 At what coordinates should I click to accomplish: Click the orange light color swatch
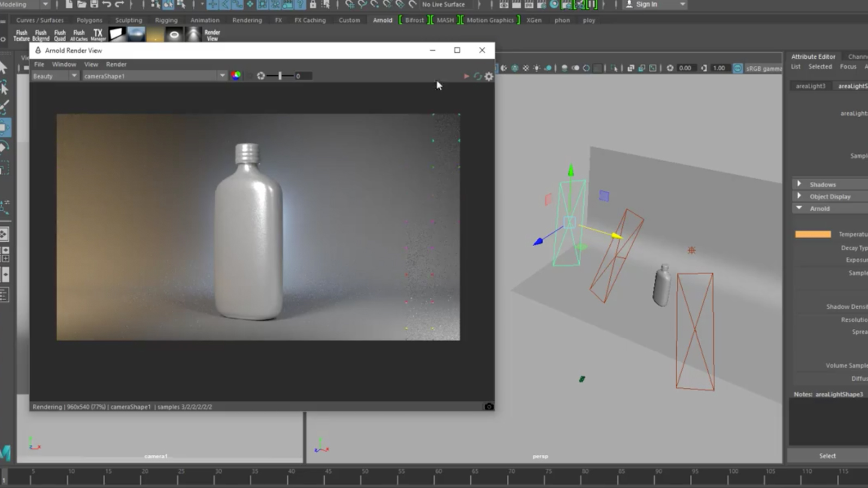[812, 234]
